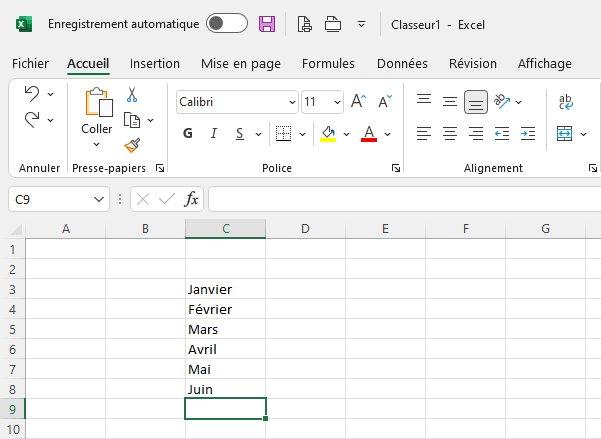
Task: Expand the Coller paste options arrow
Action: pos(97,145)
